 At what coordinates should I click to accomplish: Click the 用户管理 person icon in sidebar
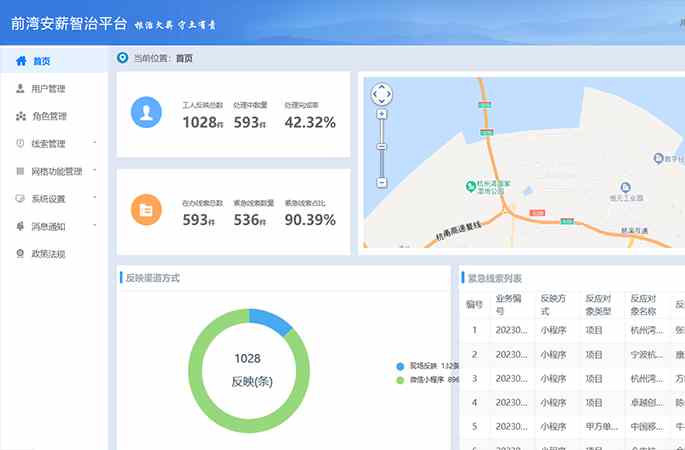[x=21, y=89]
